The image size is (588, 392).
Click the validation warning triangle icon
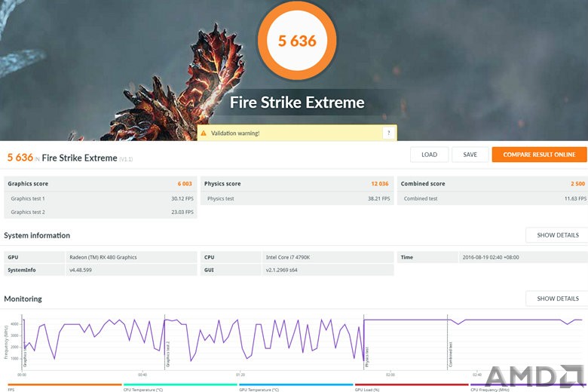pyautogui.click(x=204, y=133)
